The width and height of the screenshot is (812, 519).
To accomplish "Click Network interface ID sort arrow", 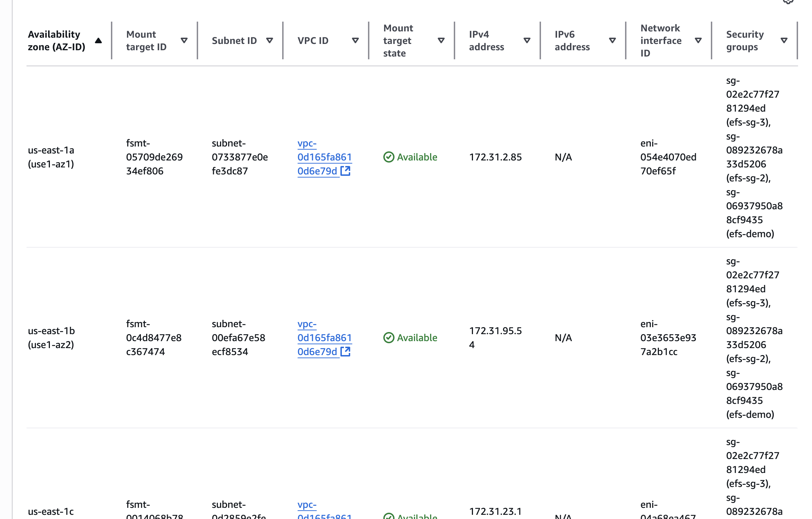I will click(698, 40).
